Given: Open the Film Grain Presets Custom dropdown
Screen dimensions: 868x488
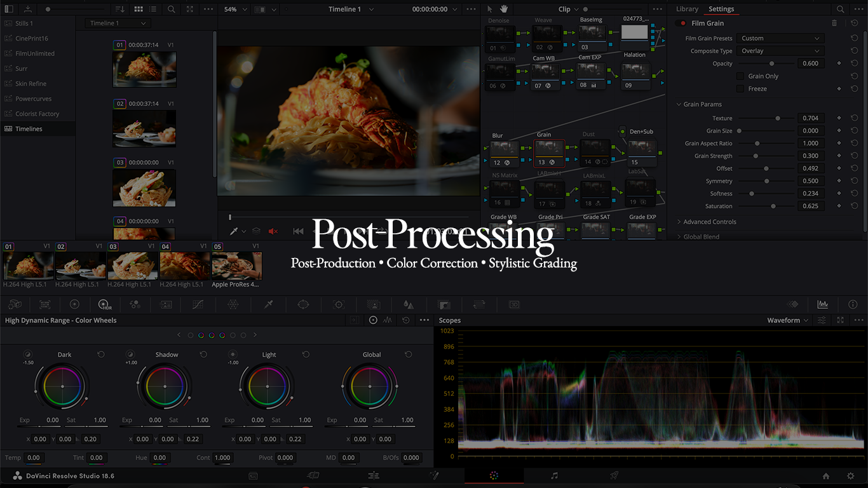Looking at the screenshot, I should point(780,38).
